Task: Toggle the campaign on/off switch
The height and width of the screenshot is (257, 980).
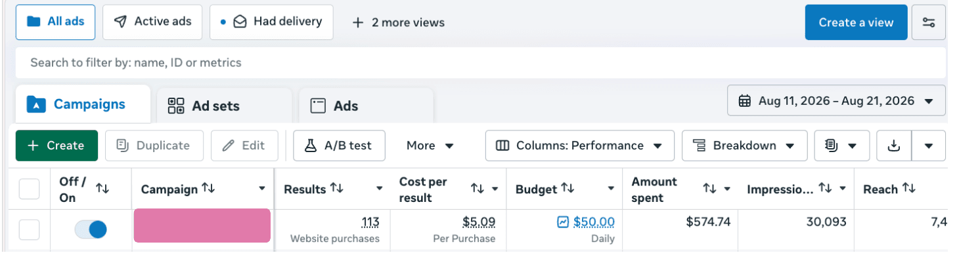Action: click(91, 229)
